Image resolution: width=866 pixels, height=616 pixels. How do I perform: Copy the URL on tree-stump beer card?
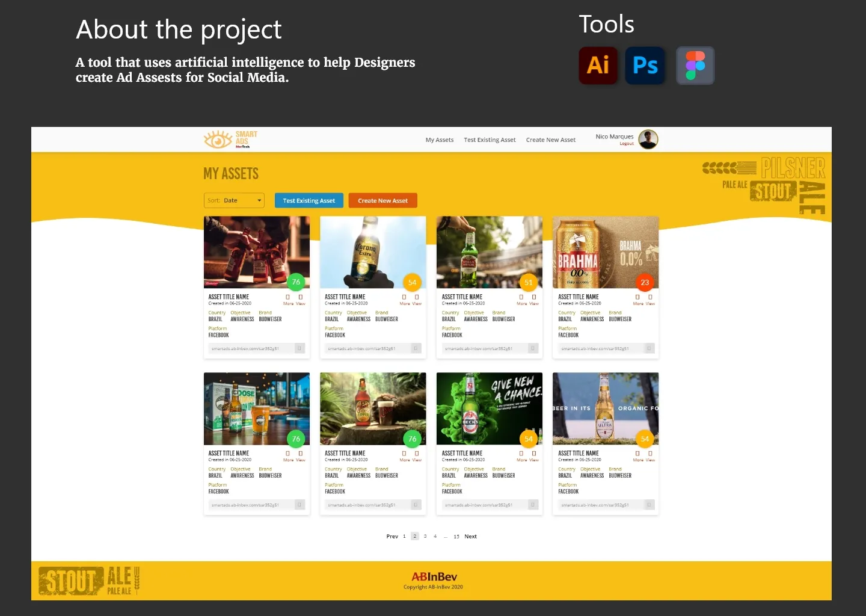click(x=416, y=505)
